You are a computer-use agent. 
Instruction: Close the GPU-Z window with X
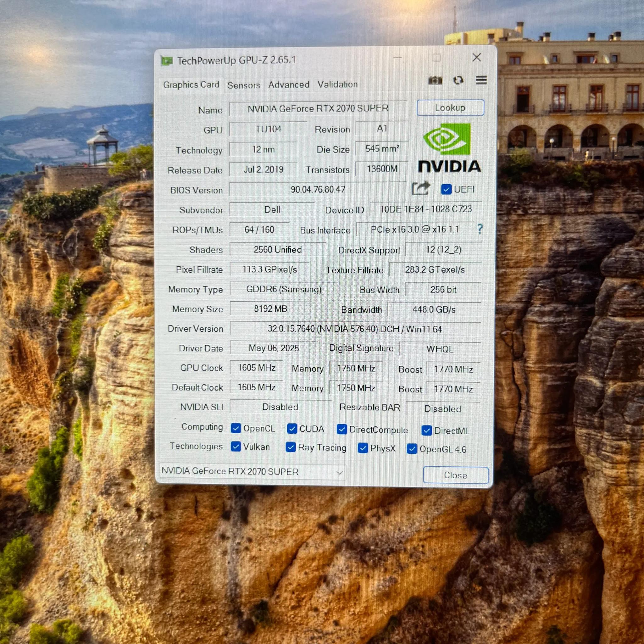477,57
